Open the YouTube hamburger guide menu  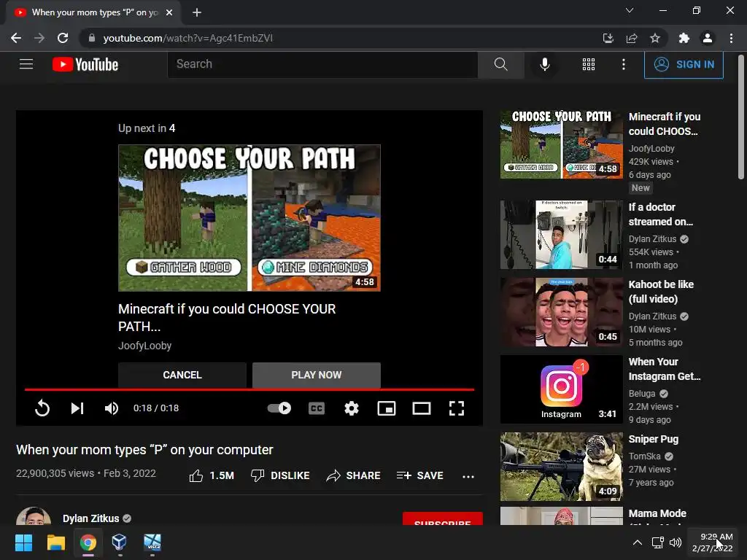[26, 64]
